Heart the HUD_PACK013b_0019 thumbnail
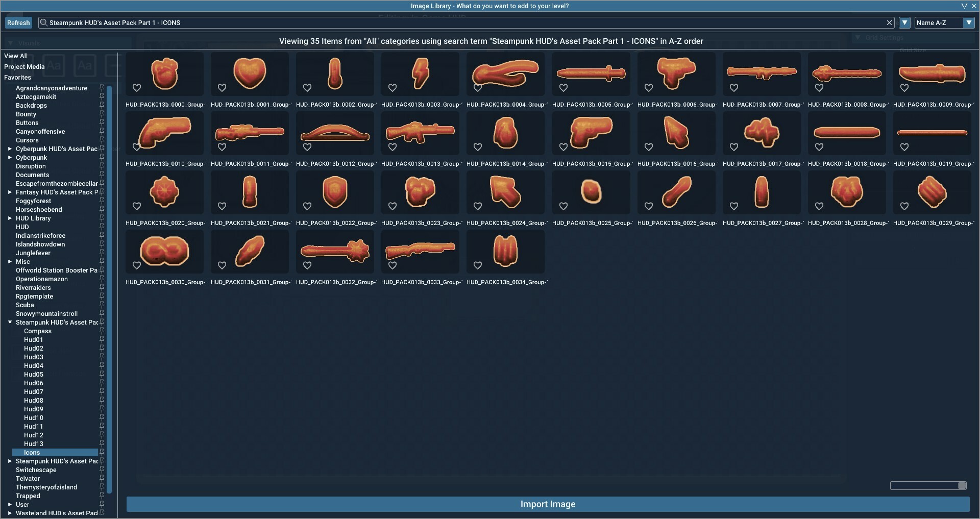The width and height of the screenshot is (980, 519). pyautogui.click(x=904, y=147)
